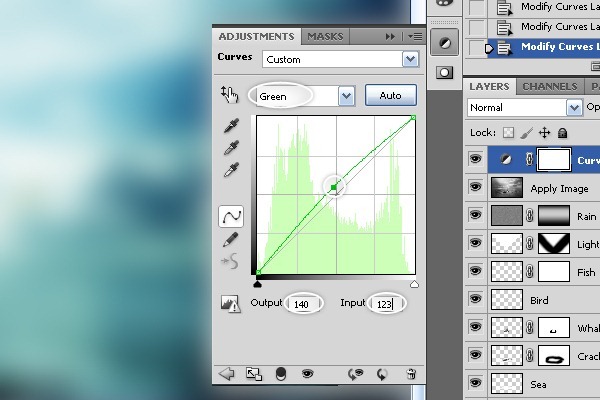Switch to the Channels tab
600x400 pixels.
pos(550,87)
